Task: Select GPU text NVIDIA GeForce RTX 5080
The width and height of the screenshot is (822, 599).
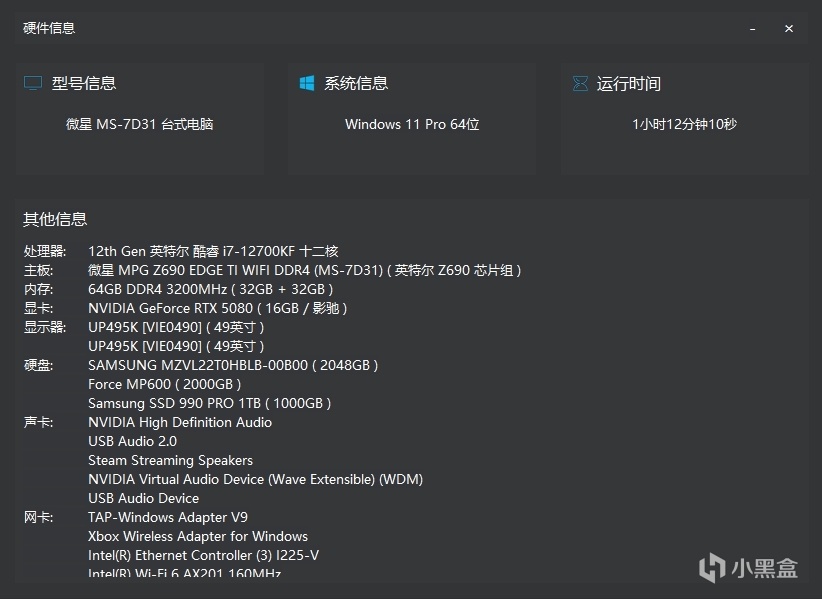Action: click(x=170, y=308)
